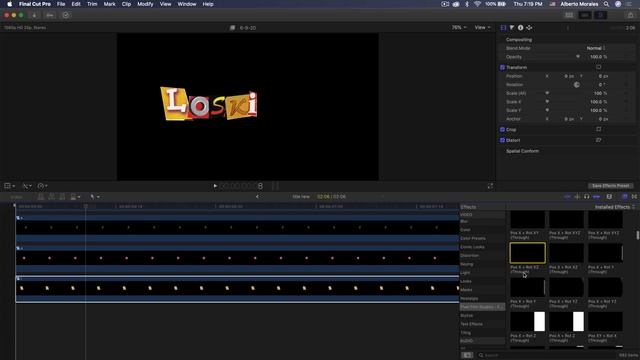Open the Effects browser icon in timeline toolbar

624,197
